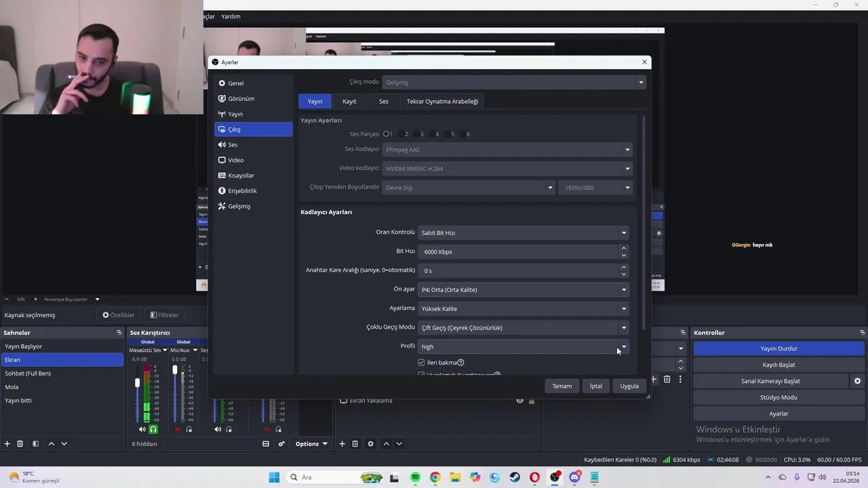Switch to the Yayın output tab
Screen dimensions: 868x488
click(x=315, y=101)
